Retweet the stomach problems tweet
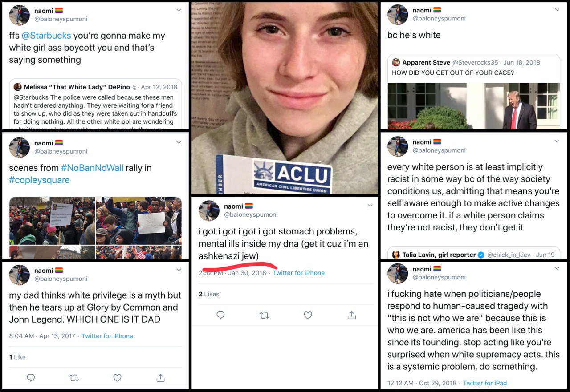The height and width of the screenshot is (392, 570). coord(264,315)
